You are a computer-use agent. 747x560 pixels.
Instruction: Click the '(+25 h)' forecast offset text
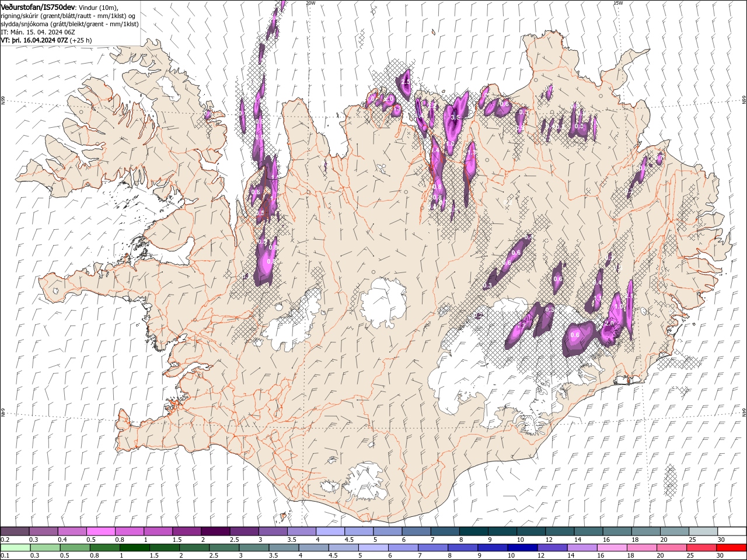(81, 40)
